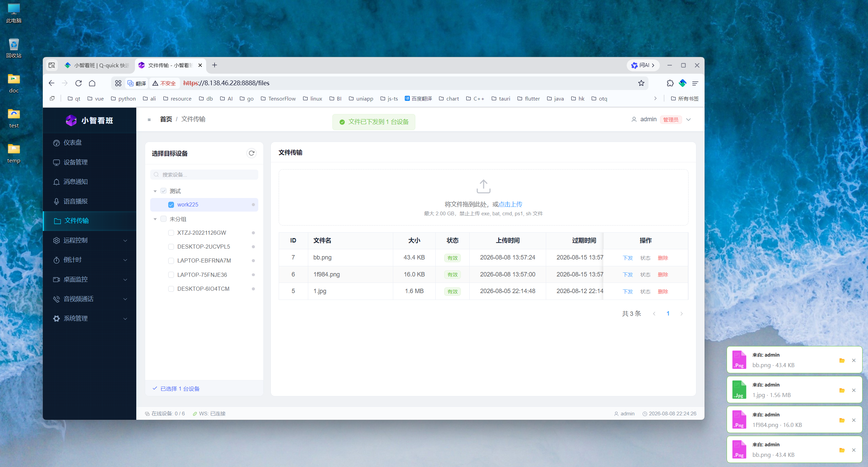868x467 pixels.
Task: Collapse sidebar with hamburger icon
Action: (x=149, y=120)
